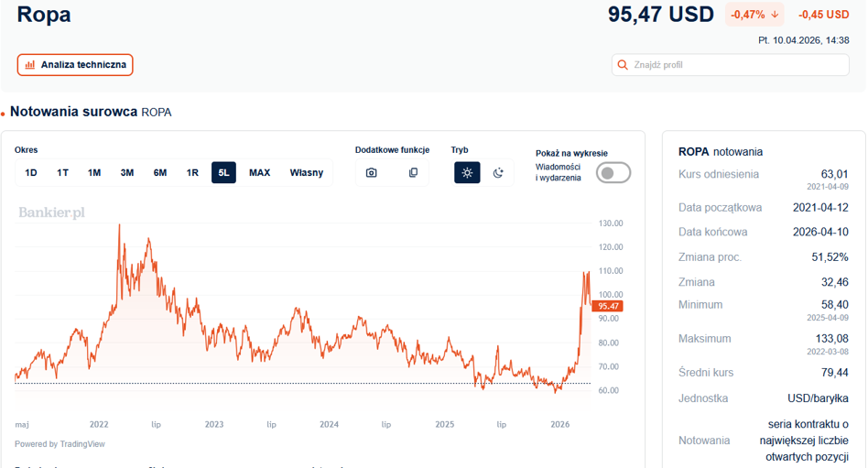Click the 60.00 price axis label
This screenshot has width=868, height=468.
(x=608, y=390)
